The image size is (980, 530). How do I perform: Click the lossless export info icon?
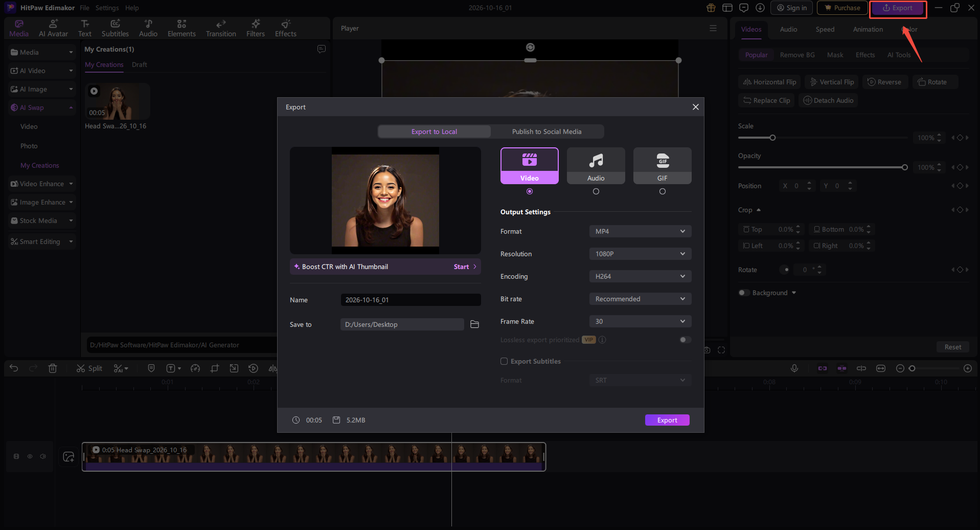(x=602, y=340)
